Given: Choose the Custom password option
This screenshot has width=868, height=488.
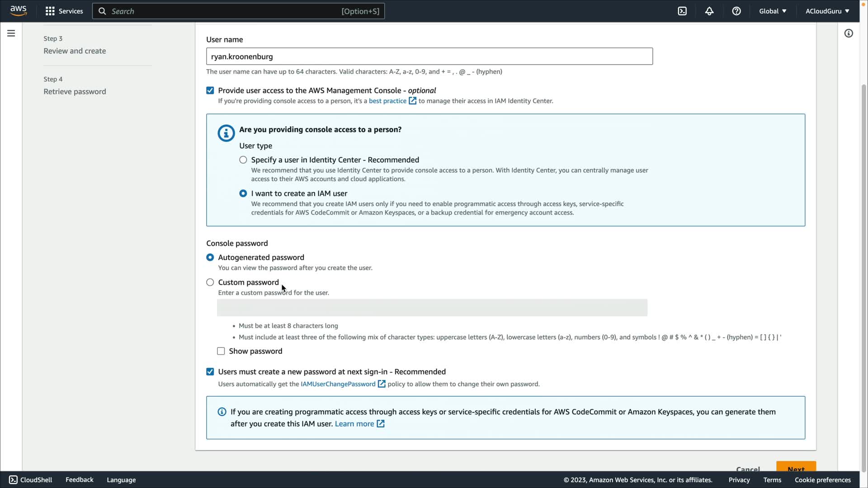Looking at the screenshot, I should (x=210, y=282).
